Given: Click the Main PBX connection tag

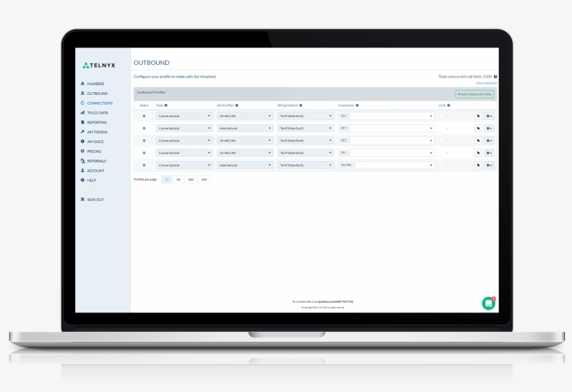Looking at the screenshot, I should click(347, 165).
